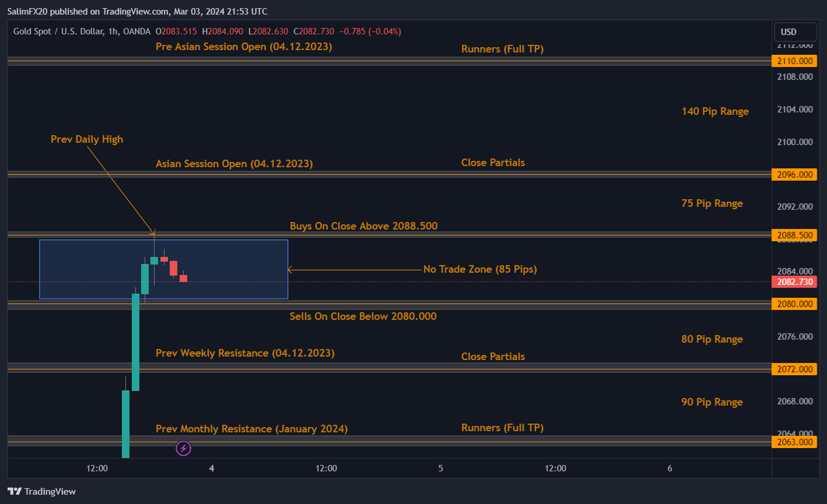
Task: Open the TradingView logo link
Action: [x=42, y=491]
